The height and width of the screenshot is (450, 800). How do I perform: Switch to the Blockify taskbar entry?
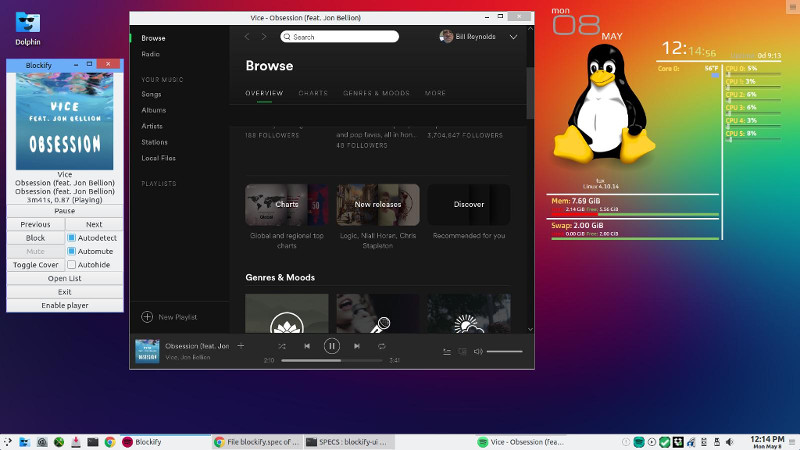tap(165, 442)
